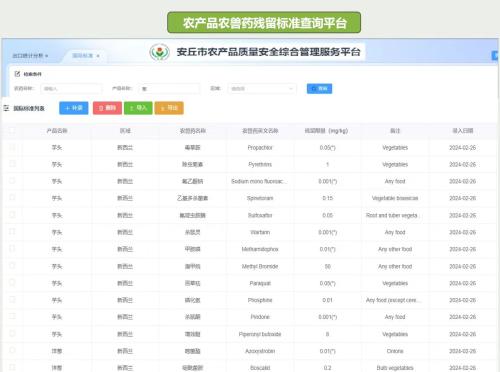The height and width of the screenshot is (372, 500).
Task: Click the 'Methyl Bromide' cell
Action: point(260,266)
